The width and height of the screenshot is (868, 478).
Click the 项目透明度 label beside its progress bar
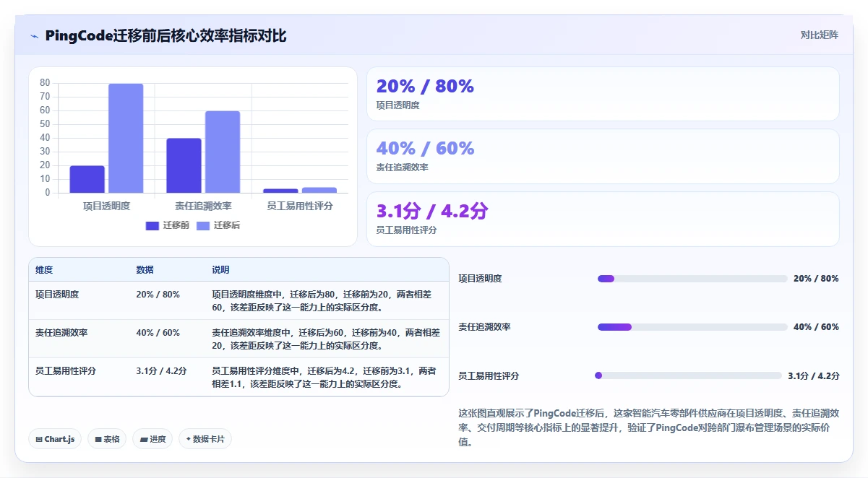click(x=480, y=279)
